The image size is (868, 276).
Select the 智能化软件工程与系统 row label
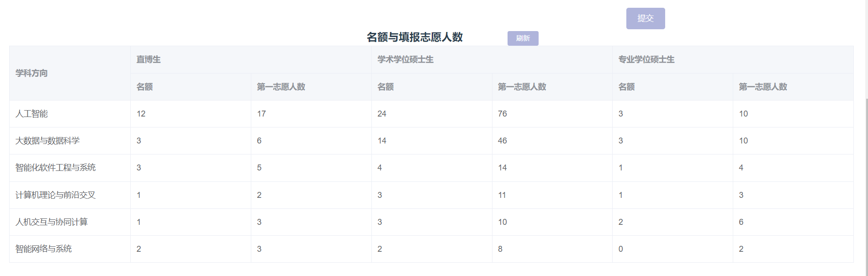click(55, 168)
